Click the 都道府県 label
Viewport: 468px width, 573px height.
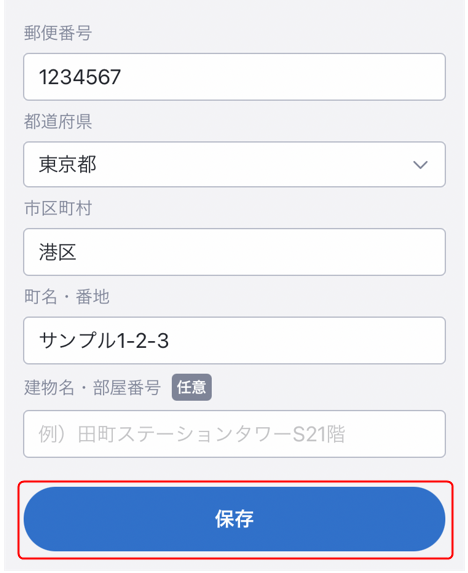click(x=58, y=121)
